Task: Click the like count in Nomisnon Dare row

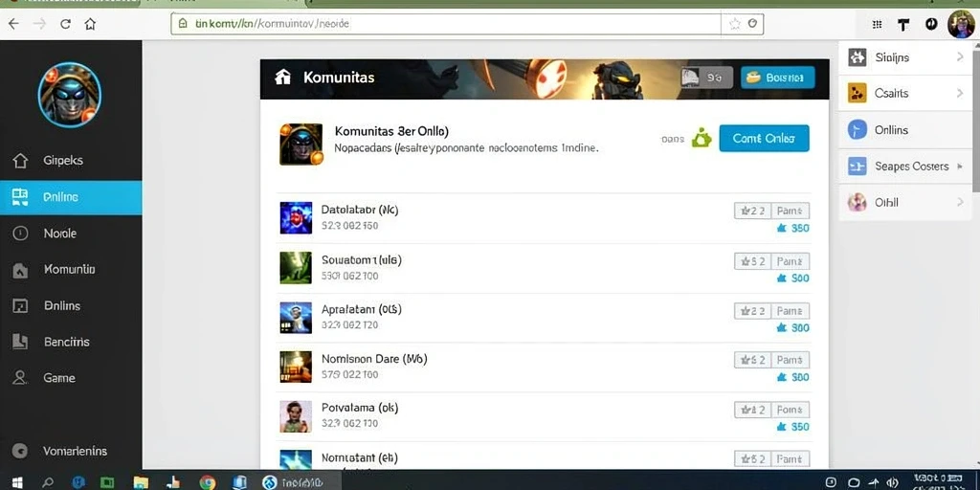Action: [792, 377]
